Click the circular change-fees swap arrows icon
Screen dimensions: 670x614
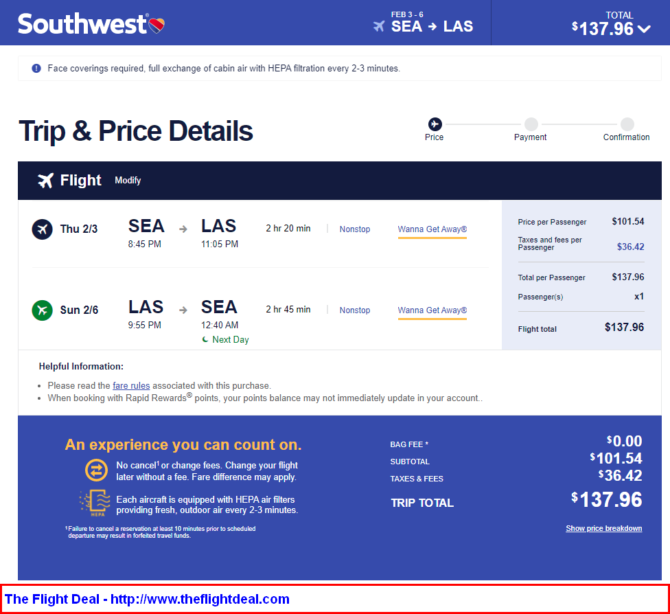(96, 470)
